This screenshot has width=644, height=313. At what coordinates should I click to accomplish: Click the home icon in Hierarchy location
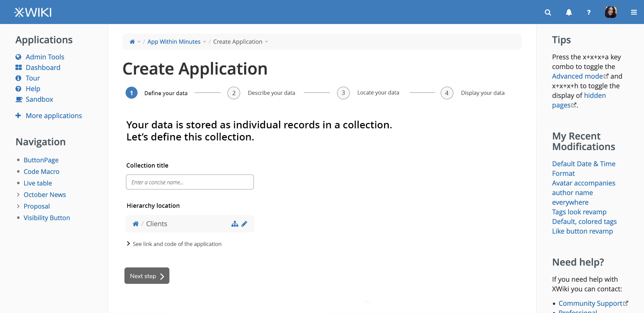[136, 224]
